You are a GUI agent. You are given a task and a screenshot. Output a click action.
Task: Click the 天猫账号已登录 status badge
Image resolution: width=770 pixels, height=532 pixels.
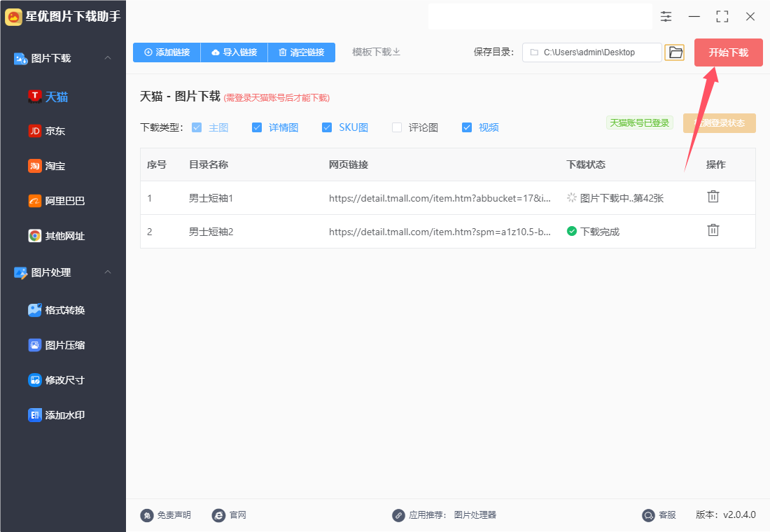coord(639,122)
